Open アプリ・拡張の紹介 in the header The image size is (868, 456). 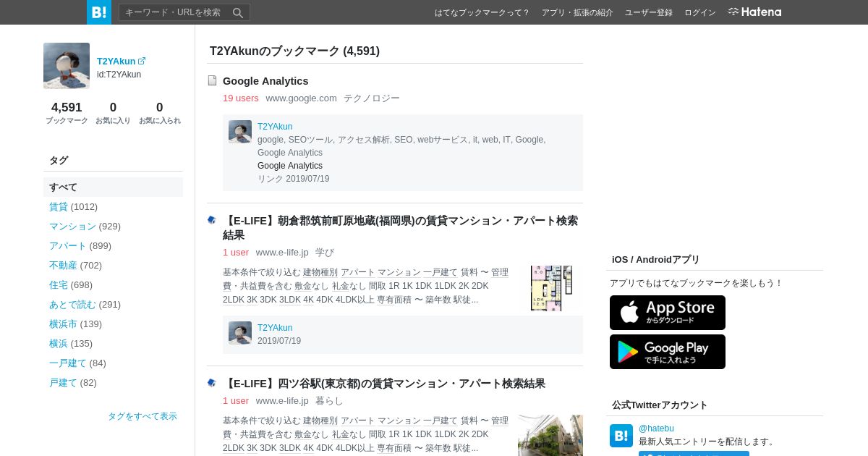[577, 12]
